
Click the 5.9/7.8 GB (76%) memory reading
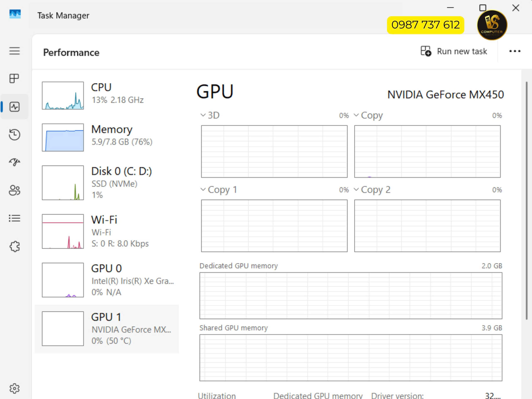(122, 142)
